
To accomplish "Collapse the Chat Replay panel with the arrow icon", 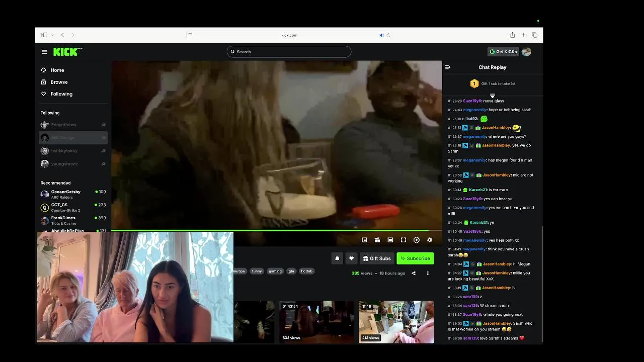I will [x=448, y=67].
